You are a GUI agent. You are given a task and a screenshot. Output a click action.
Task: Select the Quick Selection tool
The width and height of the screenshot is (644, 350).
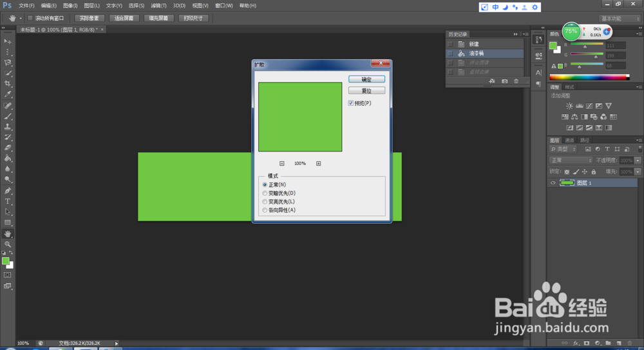point(7,73)
